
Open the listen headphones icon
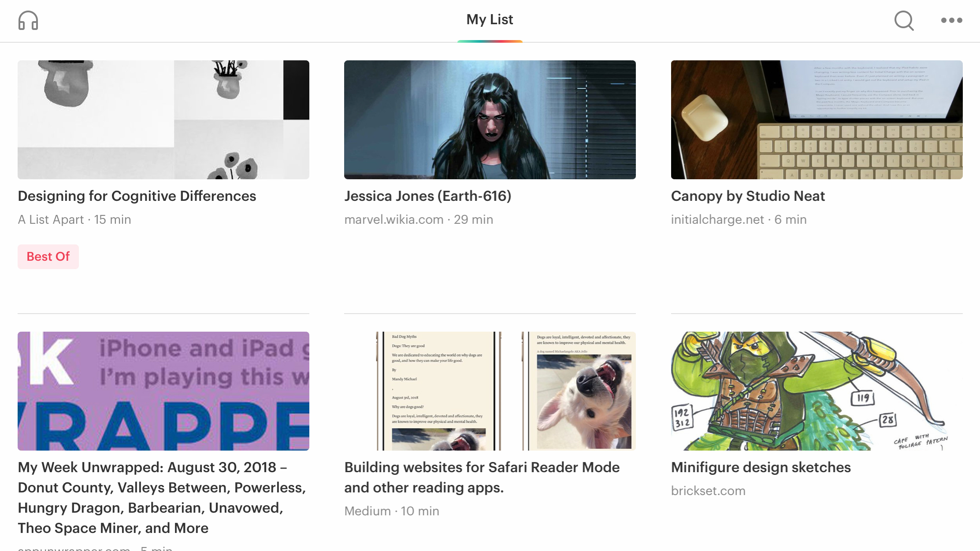point(28,20)
